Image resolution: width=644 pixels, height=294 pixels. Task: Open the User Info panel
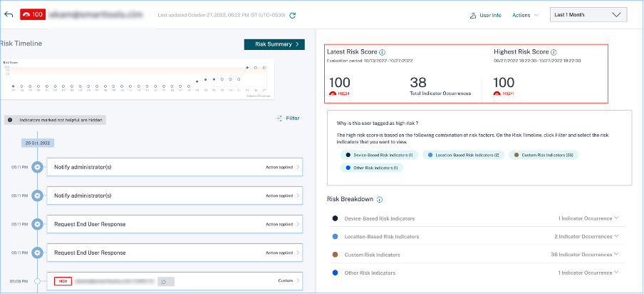pos(486,15)
